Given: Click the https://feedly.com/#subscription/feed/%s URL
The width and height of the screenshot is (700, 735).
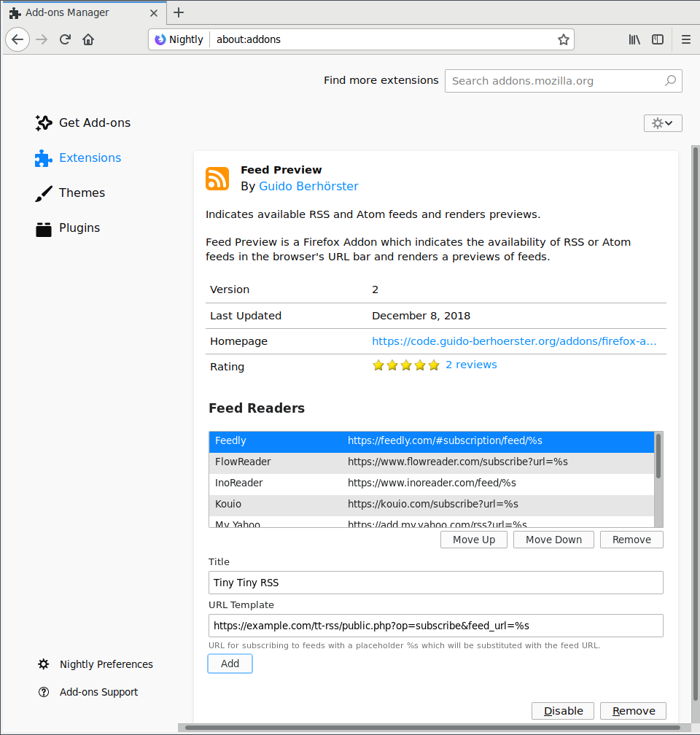Looking at the screenshot, I should tap(445, 440).
